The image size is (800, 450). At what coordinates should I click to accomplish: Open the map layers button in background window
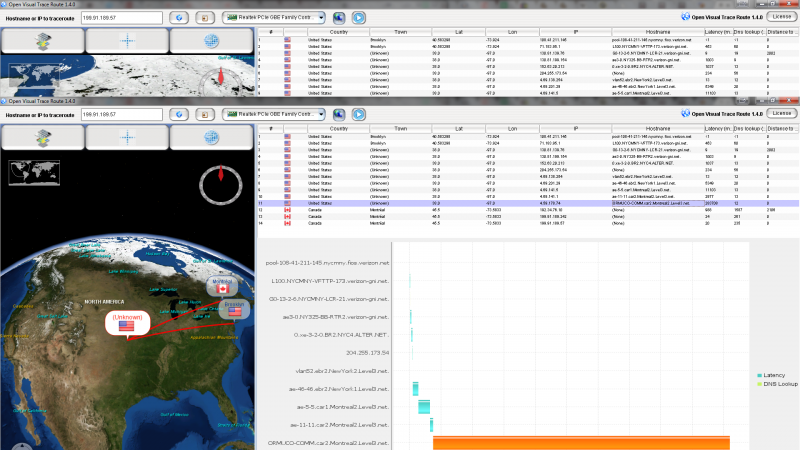[x=43, y=40]
